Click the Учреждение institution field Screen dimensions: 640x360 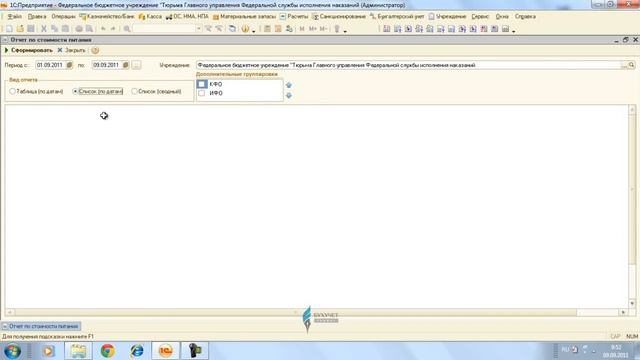408,65
